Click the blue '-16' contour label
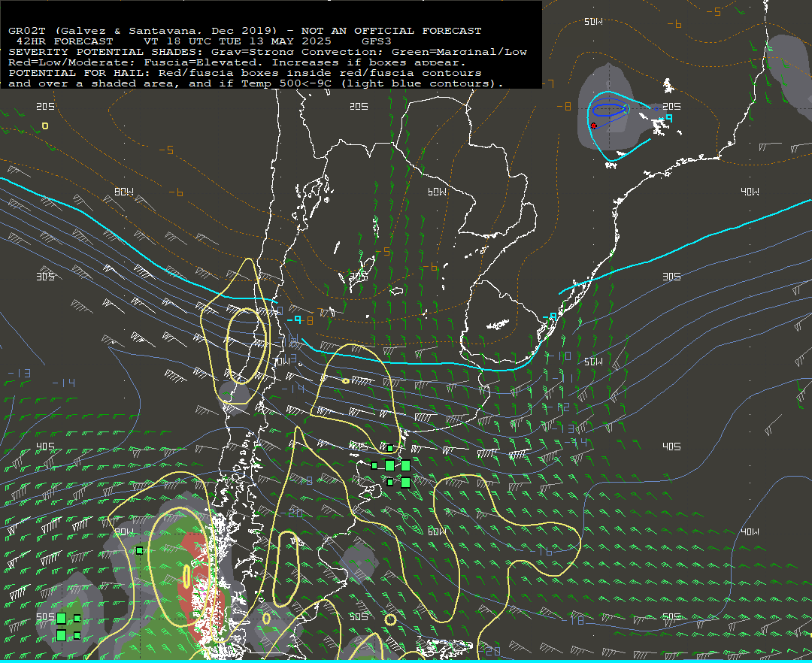This screenshot has height=663, width=812. coord(541,552)
